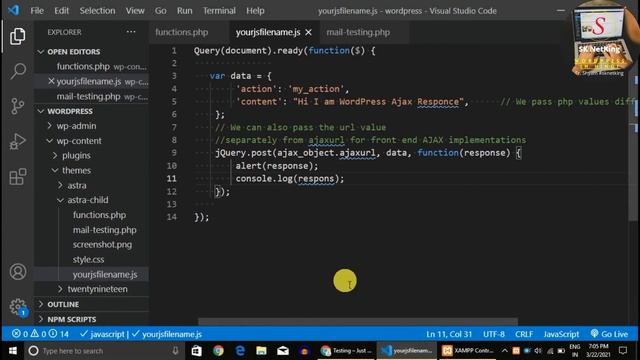Open File Explorer from taskbar
The image size is (640, 360).
pos(261,351)
